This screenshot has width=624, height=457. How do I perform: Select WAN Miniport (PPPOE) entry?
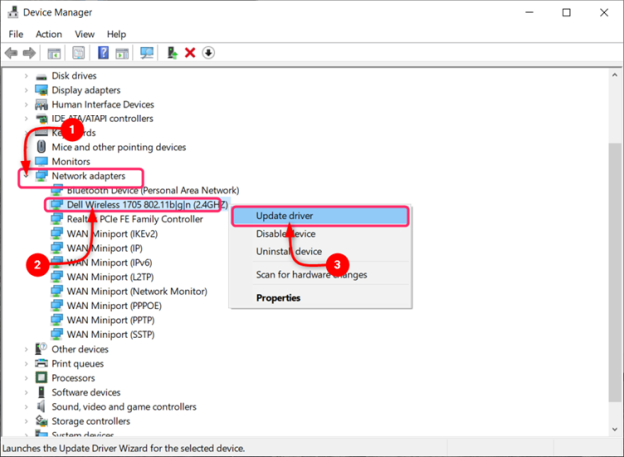point(114,306)
